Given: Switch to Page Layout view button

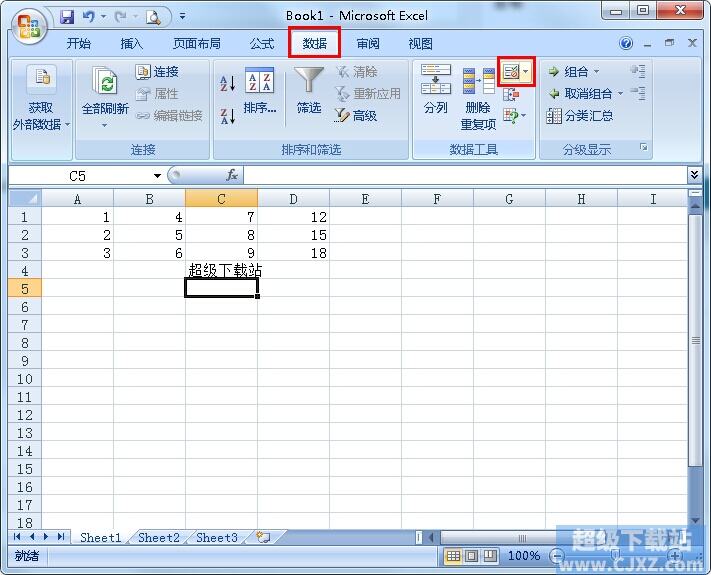Looking at the screenshot, I should click(x=471, y=556).
